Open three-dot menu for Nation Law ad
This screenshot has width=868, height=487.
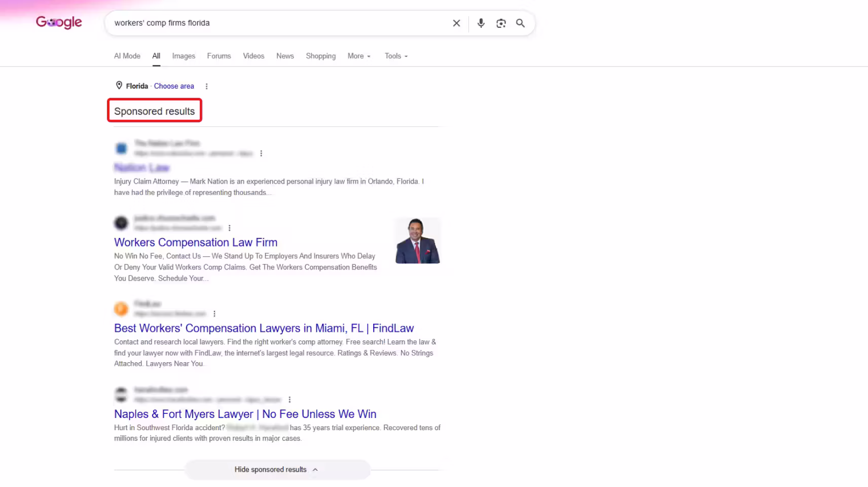[261, 153]
